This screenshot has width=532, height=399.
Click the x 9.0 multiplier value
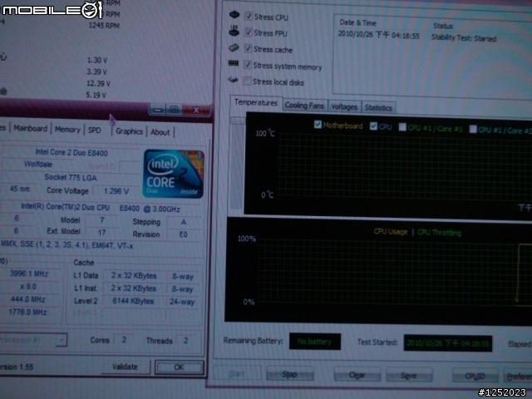28,287
